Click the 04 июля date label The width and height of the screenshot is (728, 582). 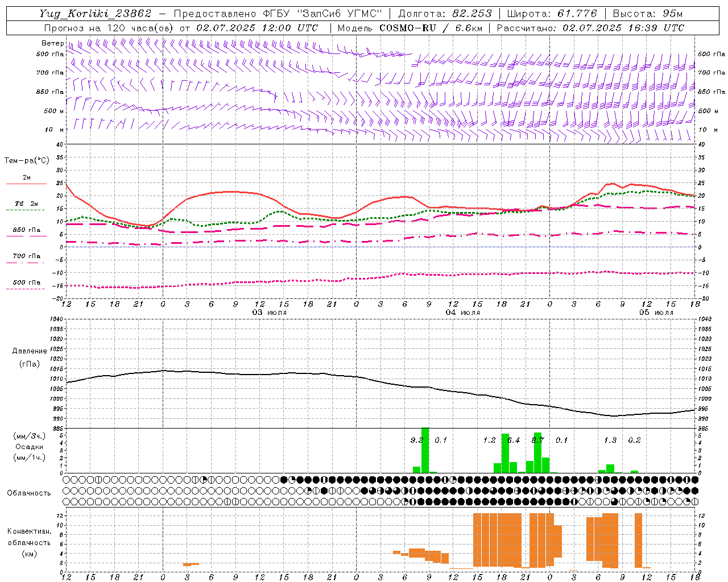463,313
